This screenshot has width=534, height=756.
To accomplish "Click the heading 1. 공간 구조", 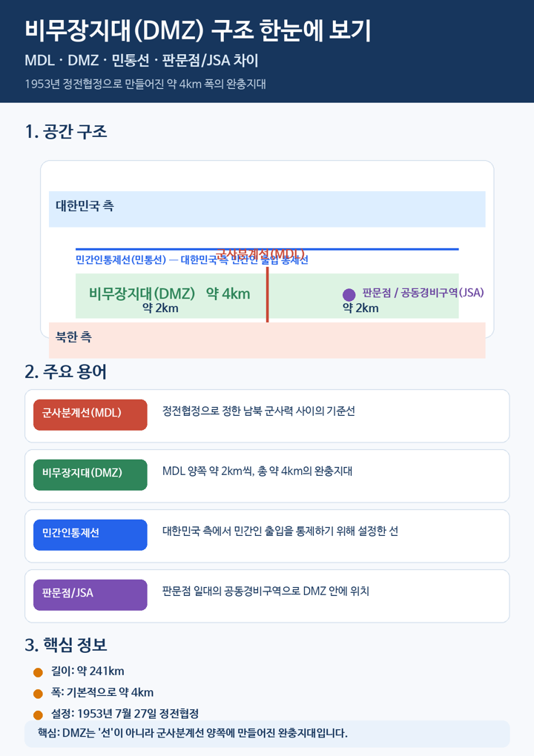I will click(x=66, y=132).
